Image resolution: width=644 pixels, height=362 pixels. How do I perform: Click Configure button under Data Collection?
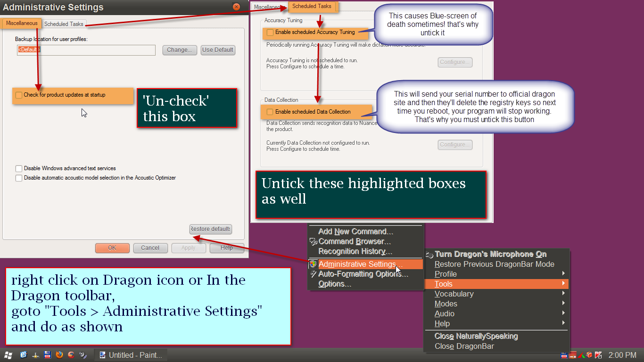pyautogui.click(x=455, y=145)
